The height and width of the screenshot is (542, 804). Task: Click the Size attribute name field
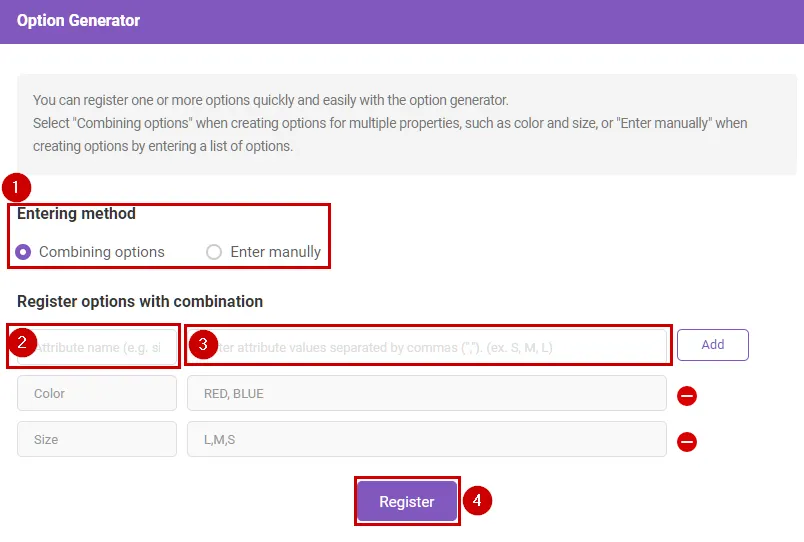pyautogui.click(x=97, y=440)
